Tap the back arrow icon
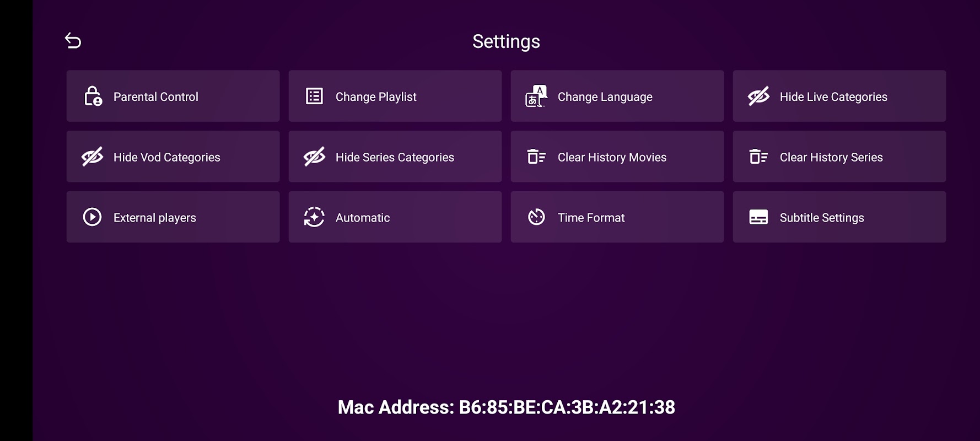980x441 pixels. coord(73,40)
